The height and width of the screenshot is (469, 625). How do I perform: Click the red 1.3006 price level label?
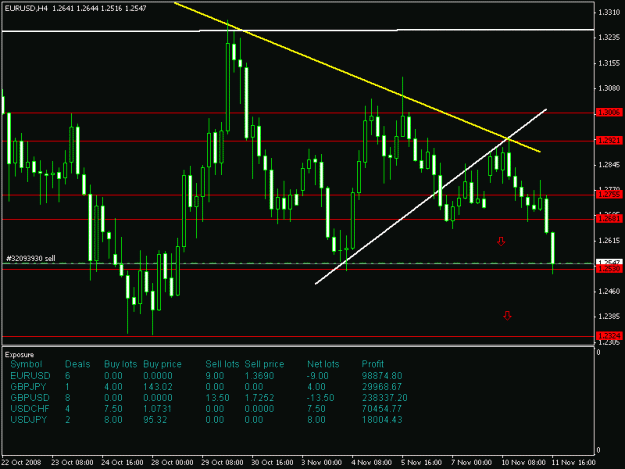(x=609, y=113)
